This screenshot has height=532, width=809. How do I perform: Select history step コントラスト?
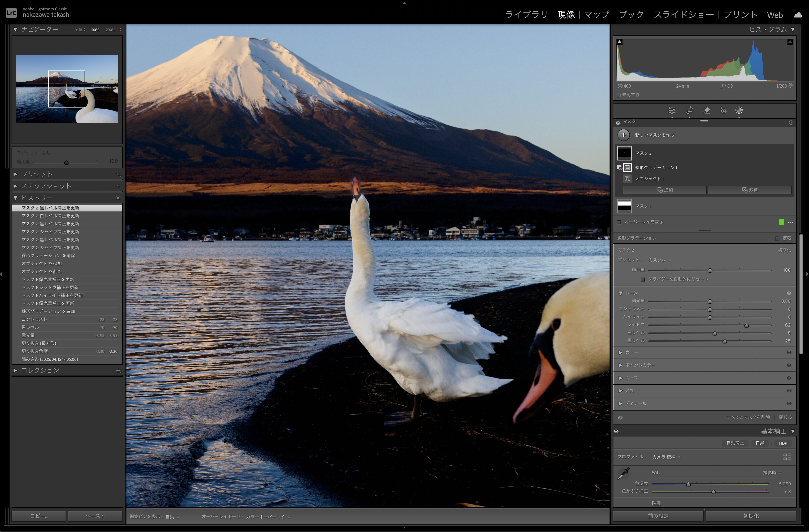click(34, 319)
